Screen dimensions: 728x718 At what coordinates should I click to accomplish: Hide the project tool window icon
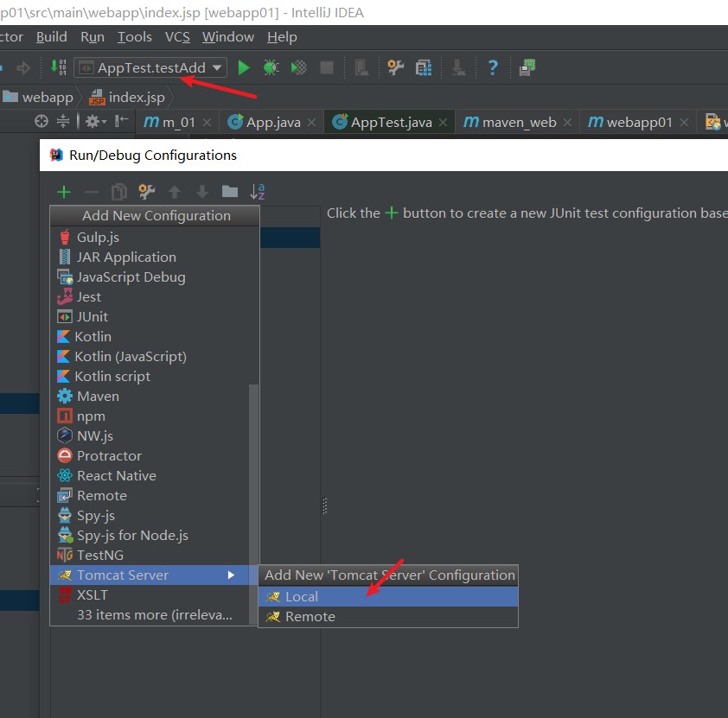click(x=122, y=122)
